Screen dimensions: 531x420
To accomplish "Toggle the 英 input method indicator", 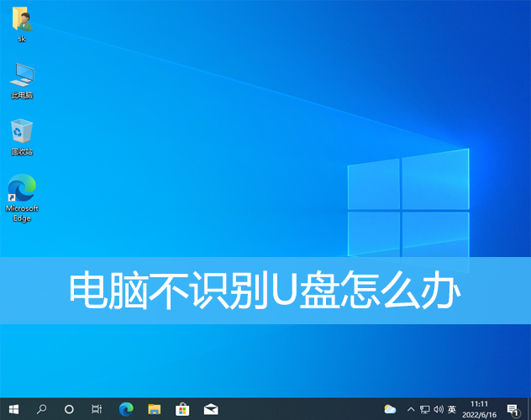I will tap(452, 409).
